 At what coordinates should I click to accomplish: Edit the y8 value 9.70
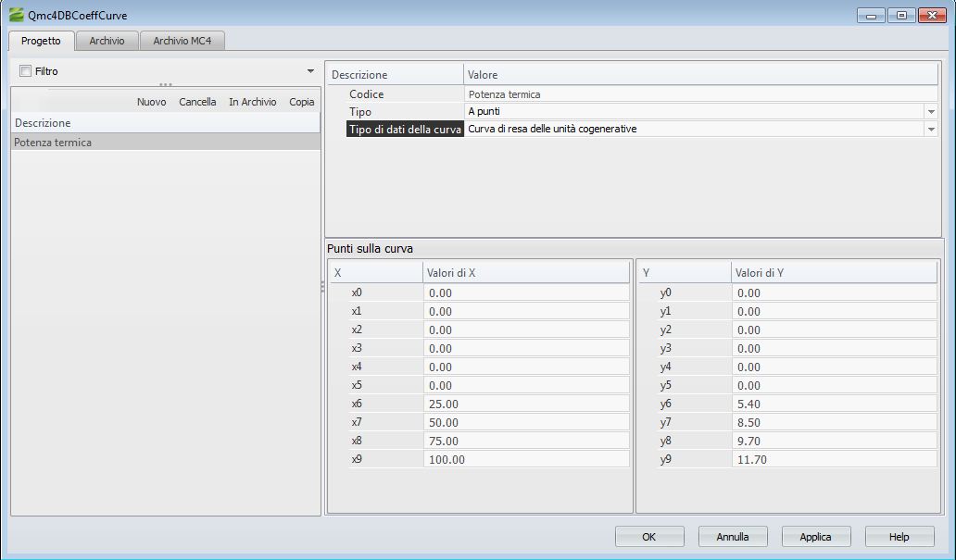pyautogui.click(x=834, y=441)
